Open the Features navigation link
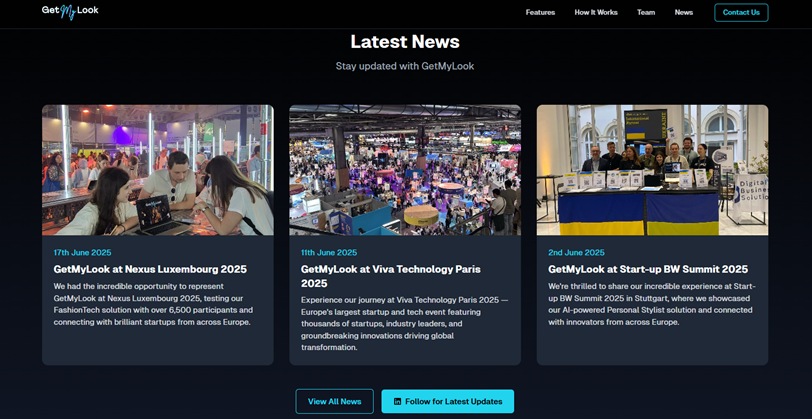This screenshot has width=812, height=419. click(540, 13)
